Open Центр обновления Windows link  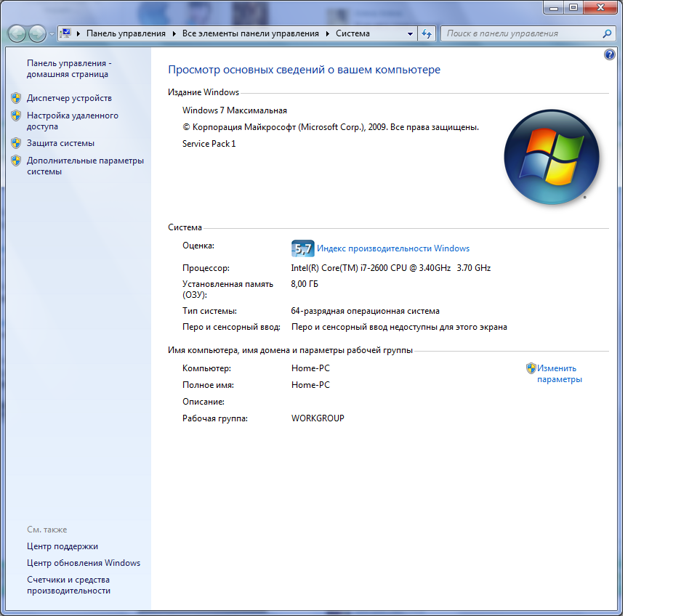pos(84,562)
